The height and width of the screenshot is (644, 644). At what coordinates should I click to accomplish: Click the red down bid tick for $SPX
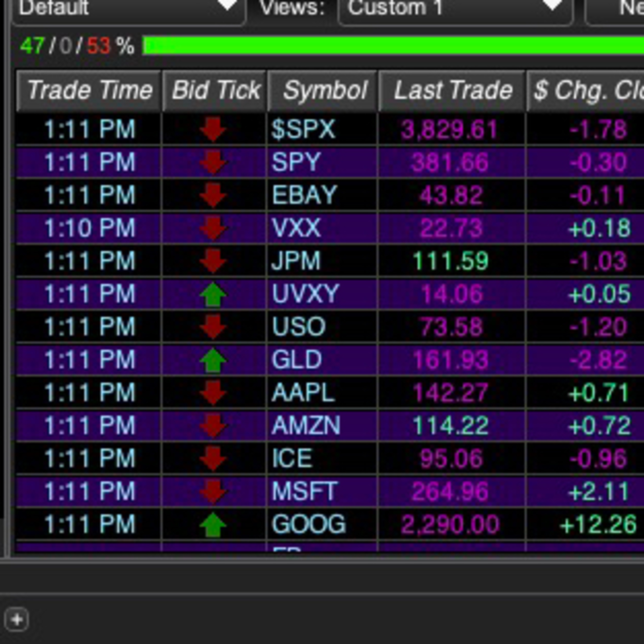pyautogui.click(x=213, y=129)
